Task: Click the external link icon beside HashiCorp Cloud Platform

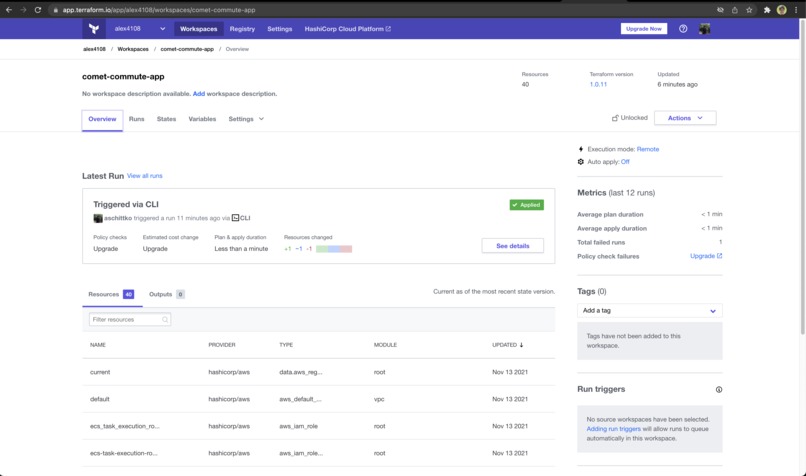Action: coord(388,29)
